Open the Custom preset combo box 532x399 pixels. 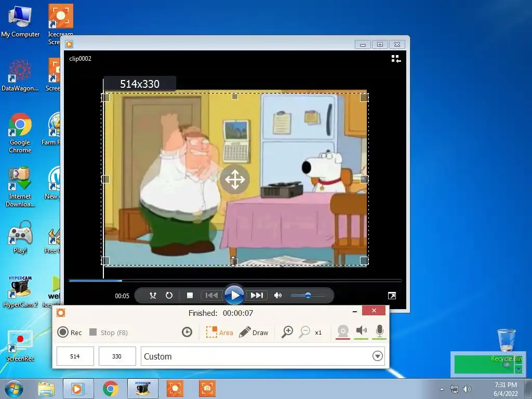(262, 356)
